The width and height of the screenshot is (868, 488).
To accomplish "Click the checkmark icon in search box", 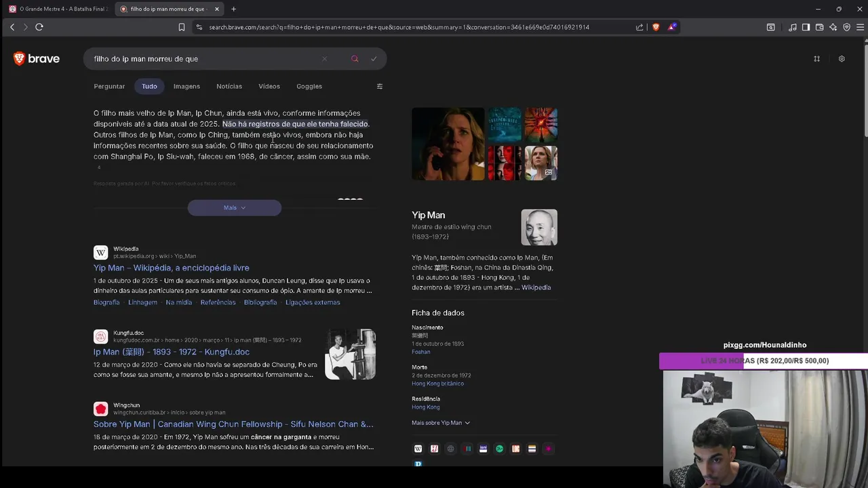I will click(x=374, y=59).
